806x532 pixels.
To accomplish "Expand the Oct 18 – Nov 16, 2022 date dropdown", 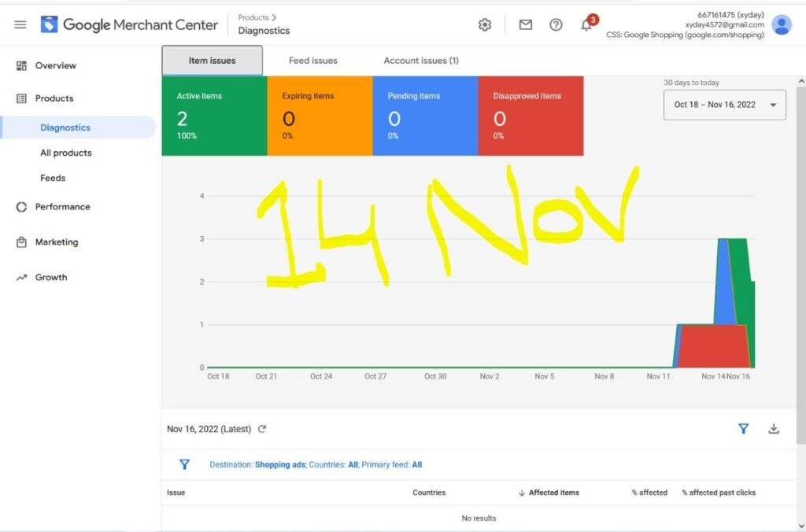I will click(x=724, y=105).
